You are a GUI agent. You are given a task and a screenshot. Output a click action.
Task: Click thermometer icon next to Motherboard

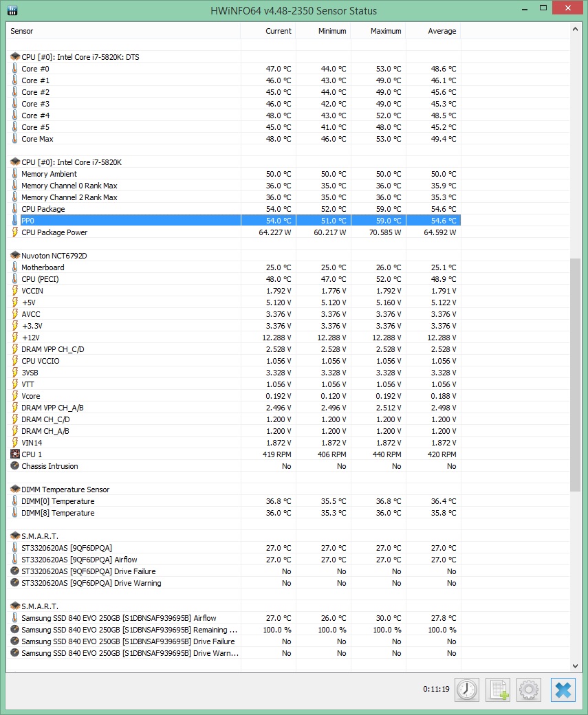14,267
